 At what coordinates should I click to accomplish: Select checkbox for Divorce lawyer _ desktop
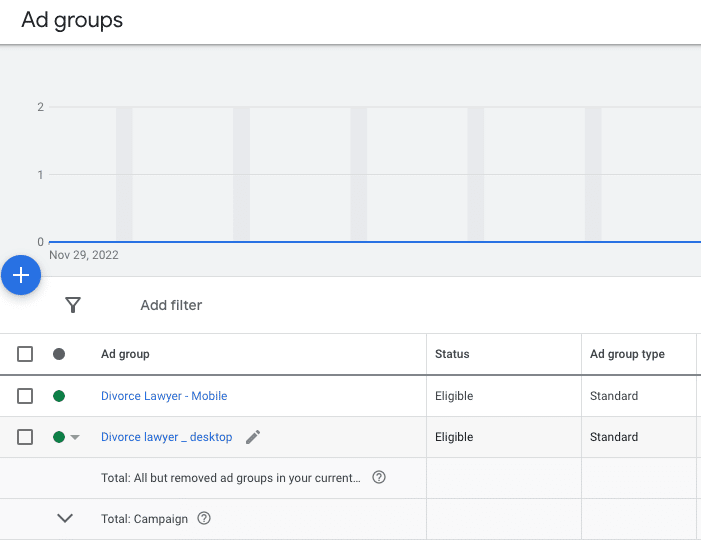click(25, 437)
